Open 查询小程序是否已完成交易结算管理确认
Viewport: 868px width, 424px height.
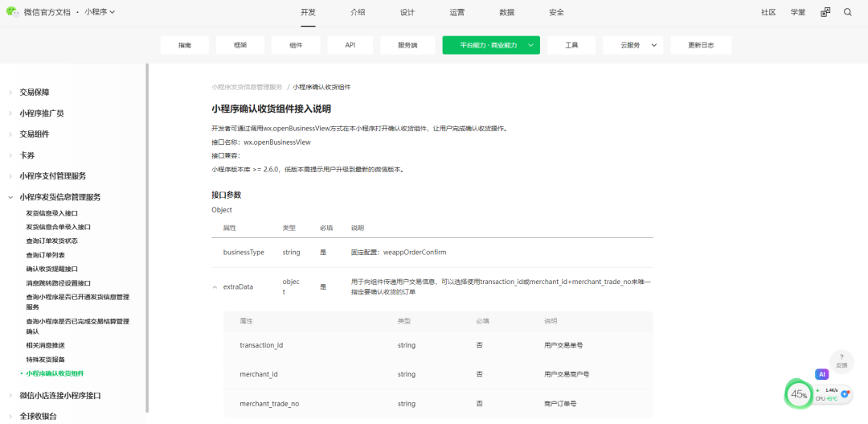point(77,326)
